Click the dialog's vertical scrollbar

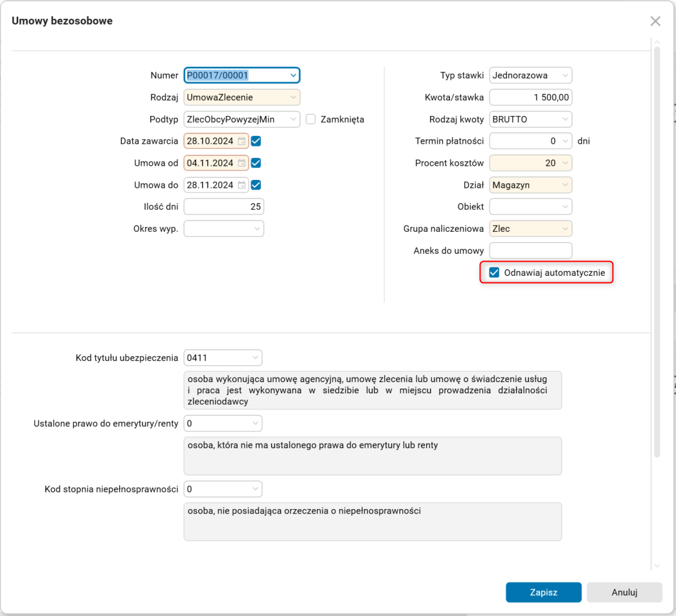657,253
